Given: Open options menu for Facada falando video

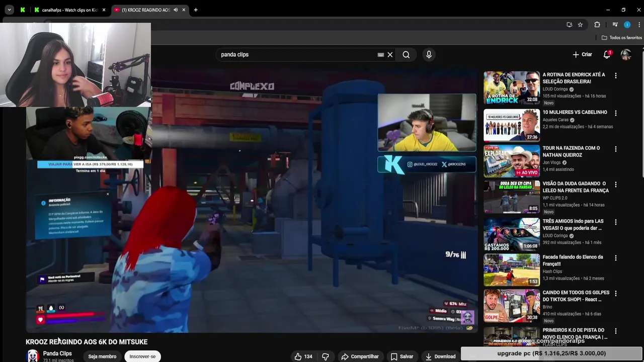Looking at the screenshot, I should pos(615,257).
